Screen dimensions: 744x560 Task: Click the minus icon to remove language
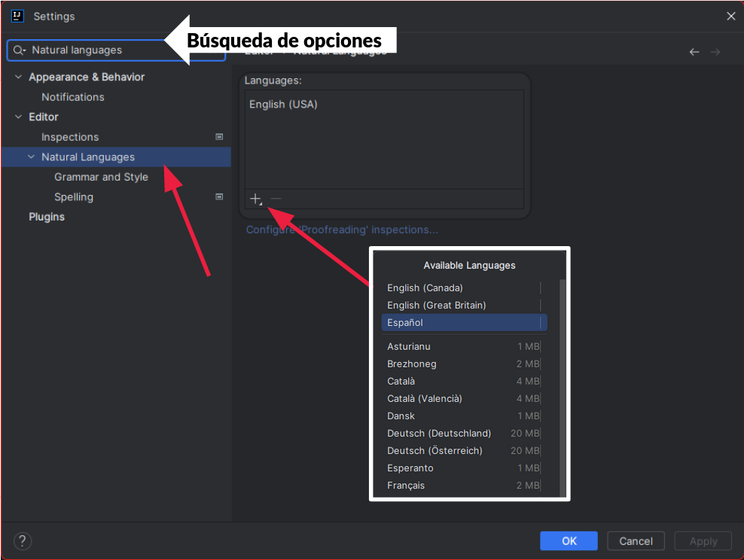pos(276,199)
